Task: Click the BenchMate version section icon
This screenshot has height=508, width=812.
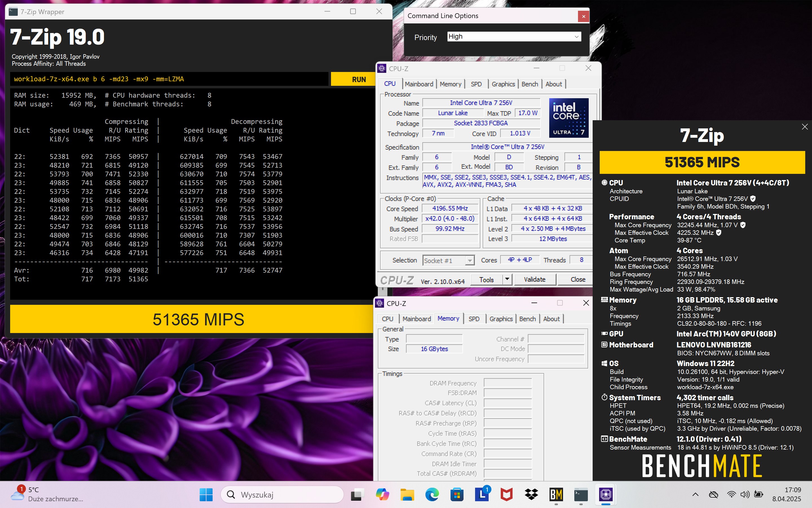Action: 604,439
